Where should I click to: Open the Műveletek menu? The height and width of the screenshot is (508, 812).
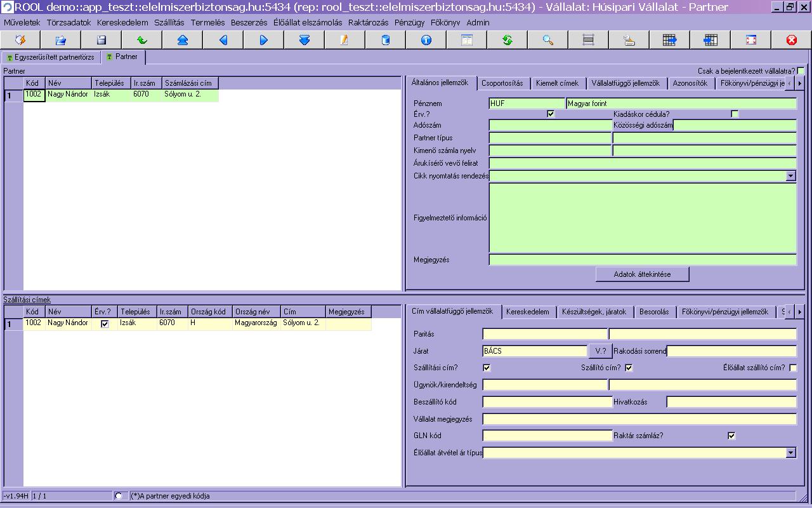(x=22, y=22)
